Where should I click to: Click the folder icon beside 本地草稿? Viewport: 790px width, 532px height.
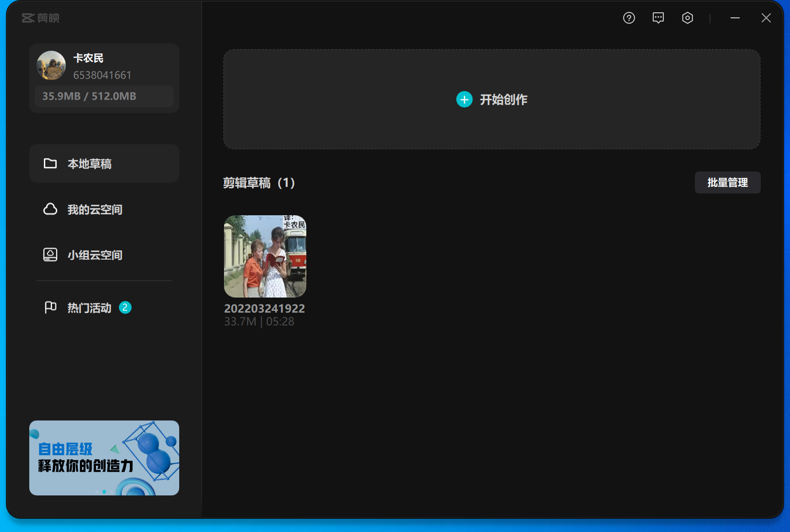[x=50, y=164]
